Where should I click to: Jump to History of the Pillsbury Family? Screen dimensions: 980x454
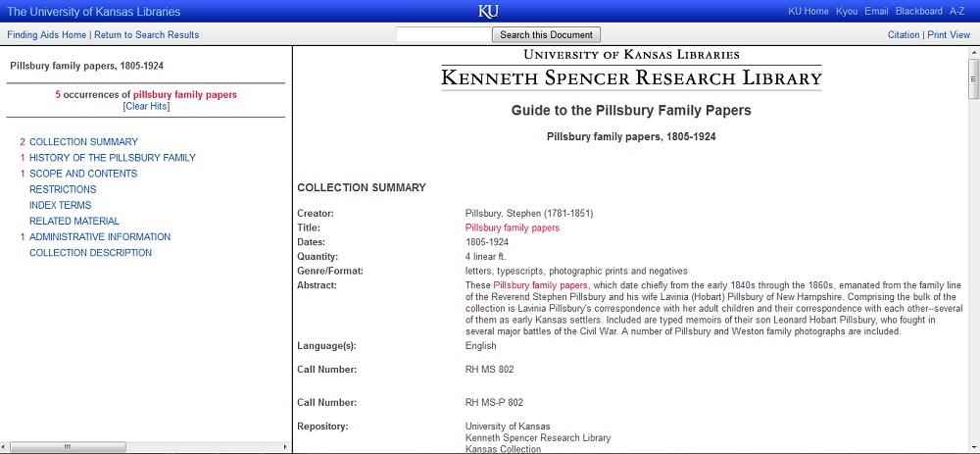point(113,158)
